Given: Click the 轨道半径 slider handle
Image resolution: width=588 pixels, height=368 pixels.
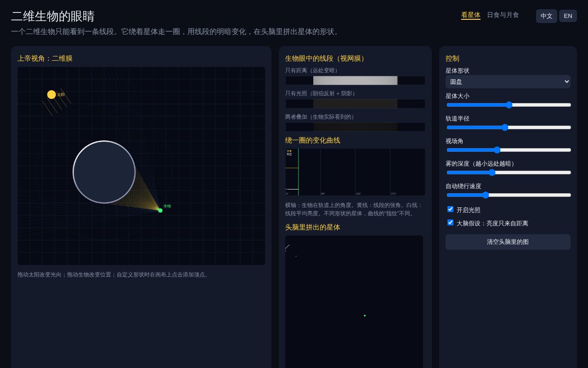Looking at the screenshot, I should pos(505,127).
